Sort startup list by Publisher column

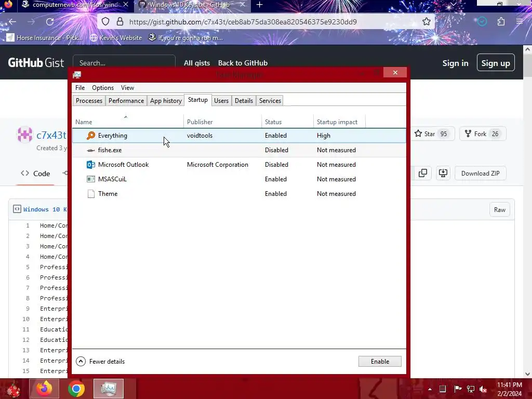tap(222, 122)
